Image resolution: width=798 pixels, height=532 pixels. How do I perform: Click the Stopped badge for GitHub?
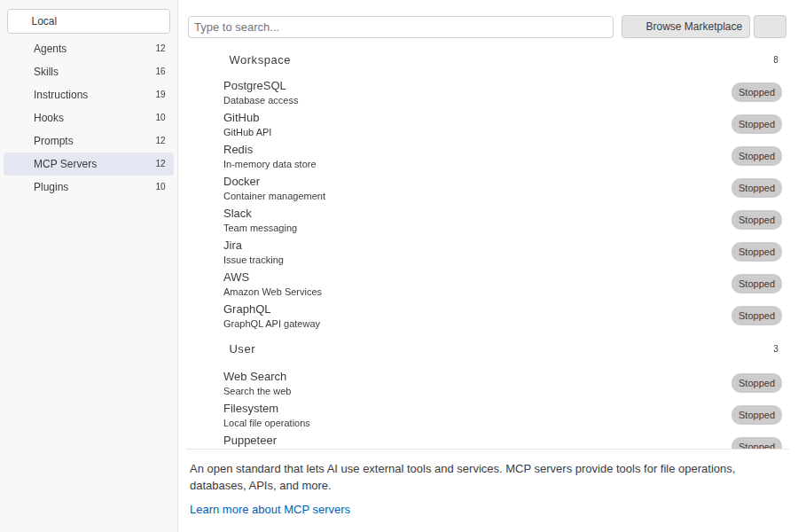coord(756,124)
